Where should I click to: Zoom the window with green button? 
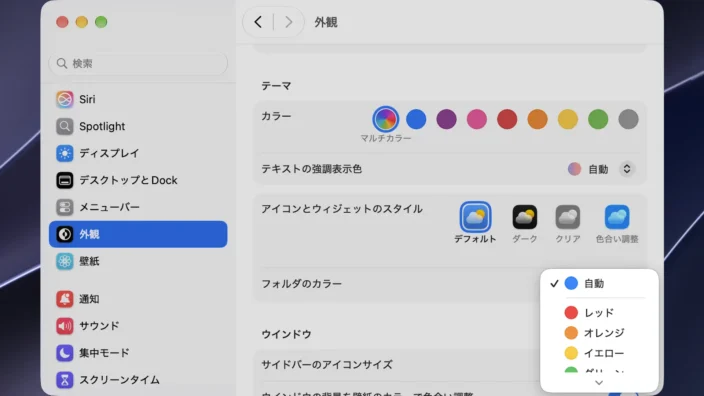101,22
